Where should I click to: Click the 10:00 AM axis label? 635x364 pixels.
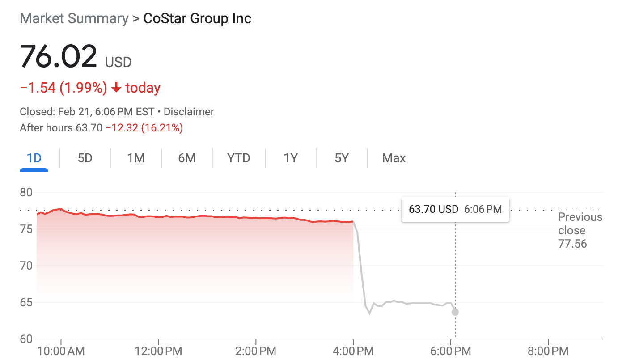(x=60, y=351)
